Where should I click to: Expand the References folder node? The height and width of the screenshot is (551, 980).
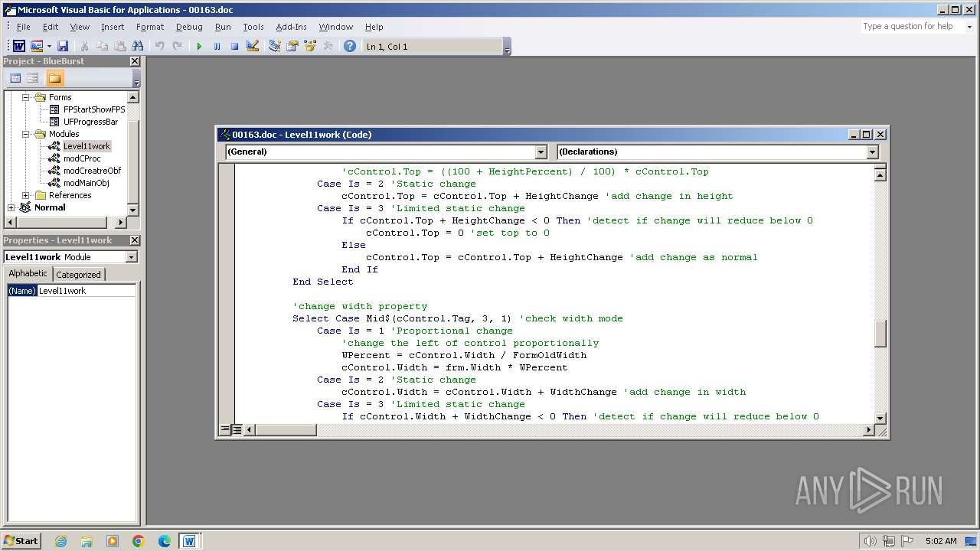[x=25, y=195]
